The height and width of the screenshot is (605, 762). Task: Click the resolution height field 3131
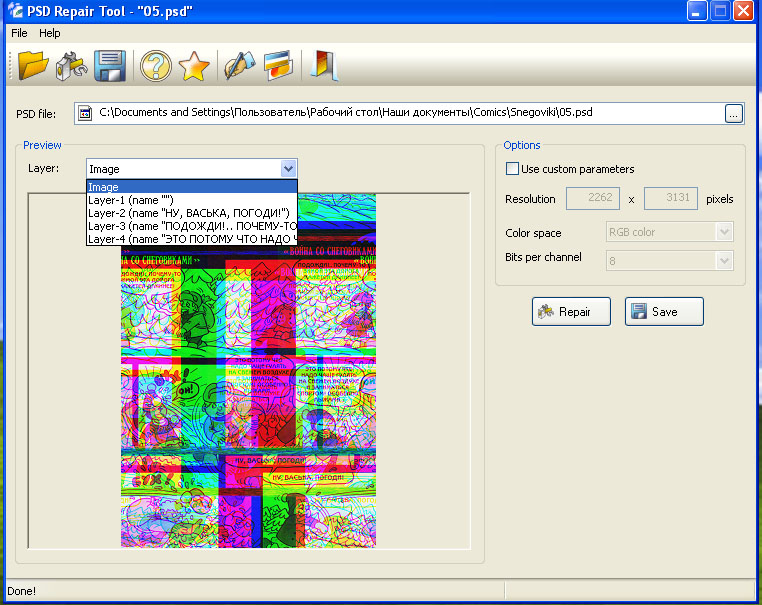[x=671, y=198]
